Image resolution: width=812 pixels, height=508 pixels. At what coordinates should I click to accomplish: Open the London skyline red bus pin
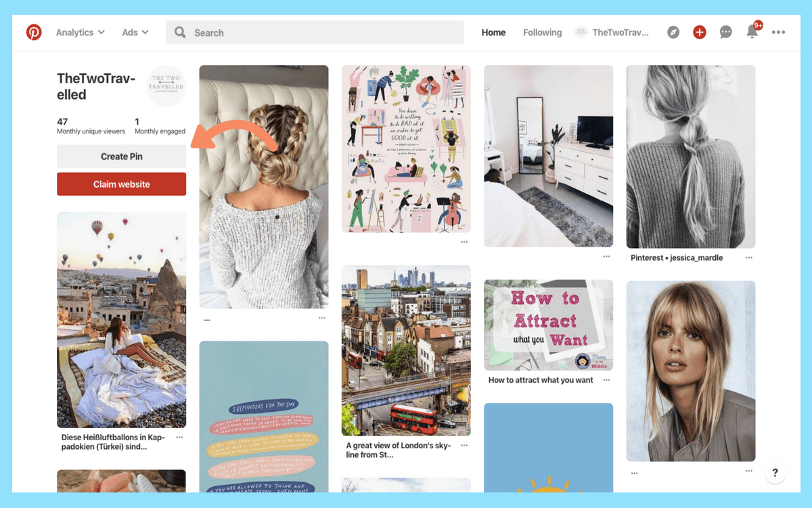point(406,350)
